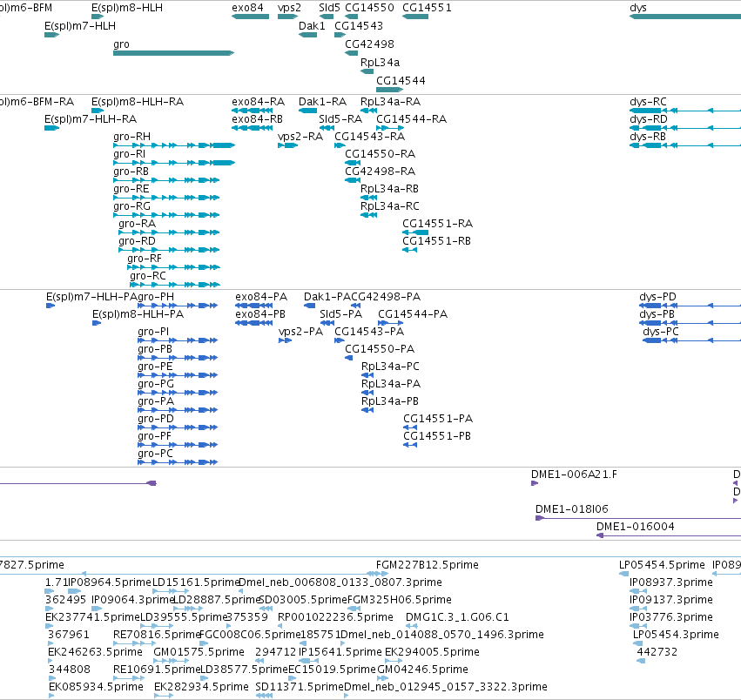Image resolution: width=741 pixels, height=700 pixels.
Task: Click the vps2 gene label
Action: (x=289, y=8)
